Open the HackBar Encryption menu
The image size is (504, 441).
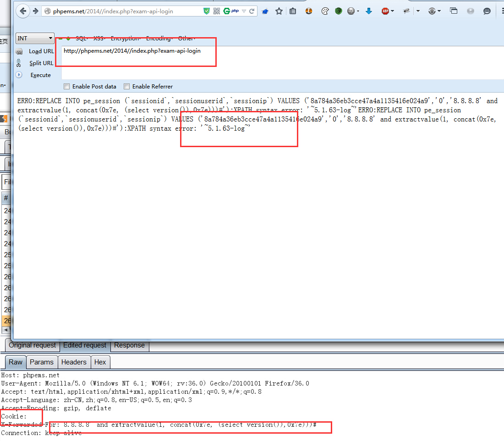[126, 38]
